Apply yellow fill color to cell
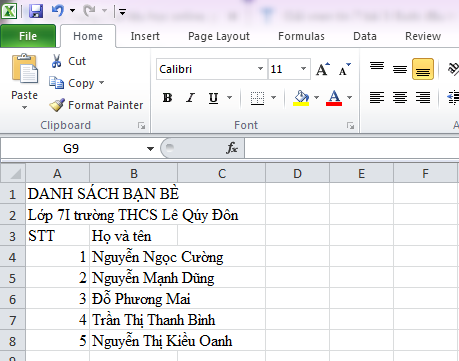The height and width of the screenshot is (361, 459). (x=301, y=98)
